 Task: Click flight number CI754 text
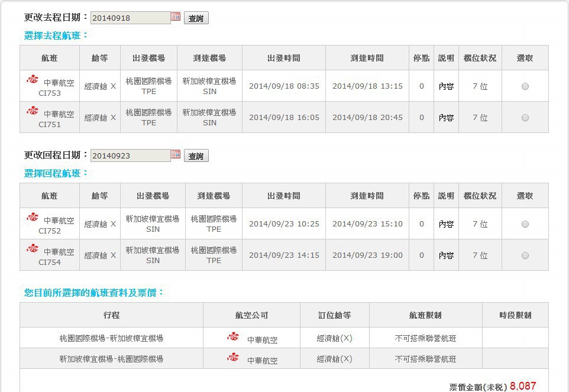pyautogui.click(x=50, y=263)
